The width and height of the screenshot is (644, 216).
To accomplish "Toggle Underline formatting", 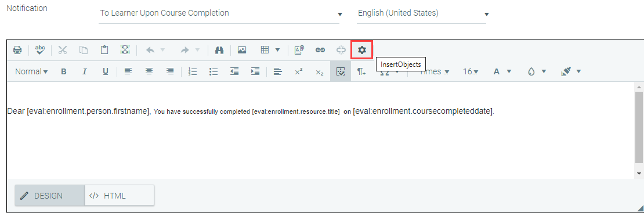I will [106, 71].
